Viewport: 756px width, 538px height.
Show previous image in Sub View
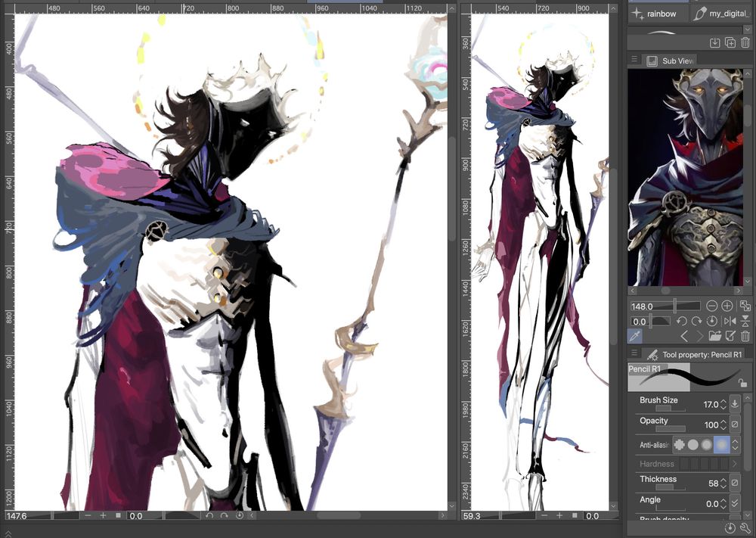684,336
